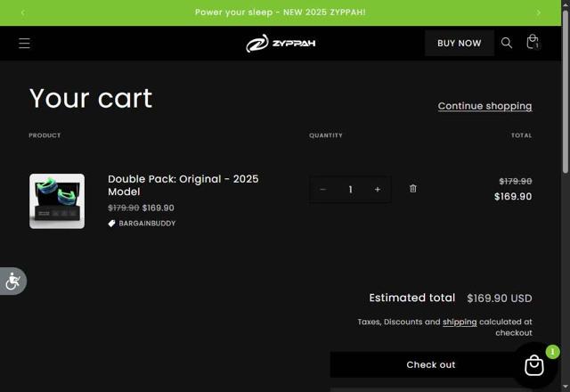Select the 'Estimated total' label
Viewport: 570px width, 392px height.
coord(411,298)
